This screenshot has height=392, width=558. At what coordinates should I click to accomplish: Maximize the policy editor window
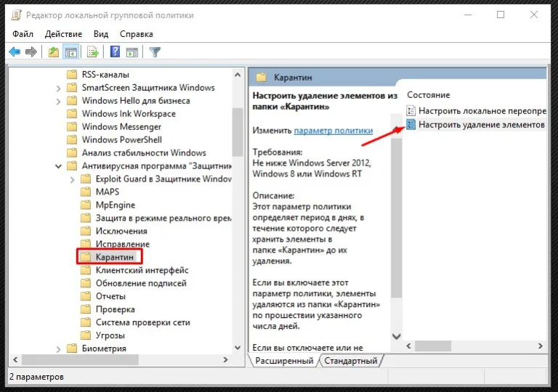point(501,15)
